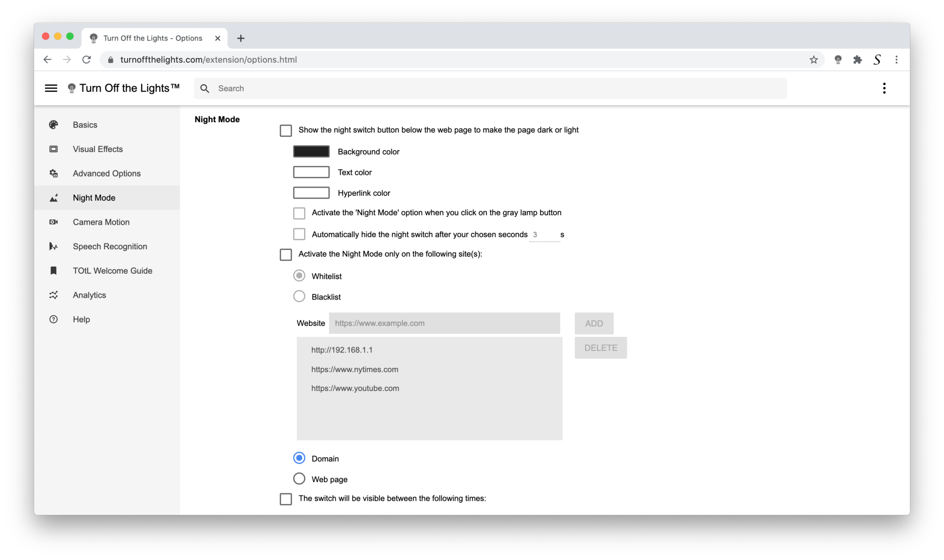The image size is (944, 560).
Task: Click the DELETE button
Action: 600,348
